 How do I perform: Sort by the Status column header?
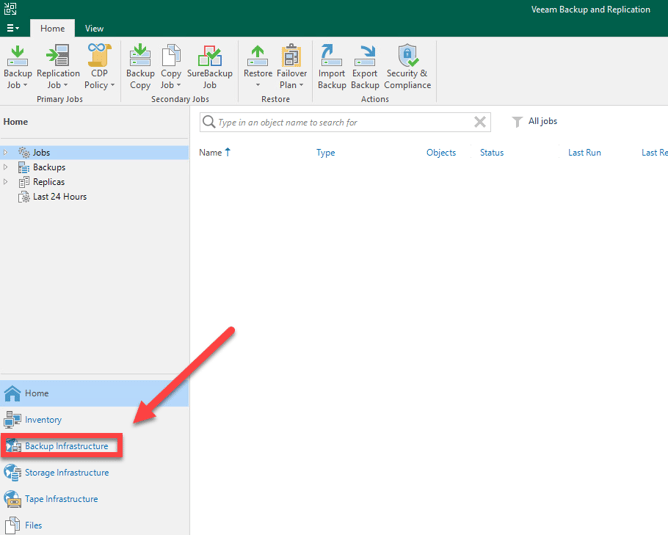click(492, 152)
